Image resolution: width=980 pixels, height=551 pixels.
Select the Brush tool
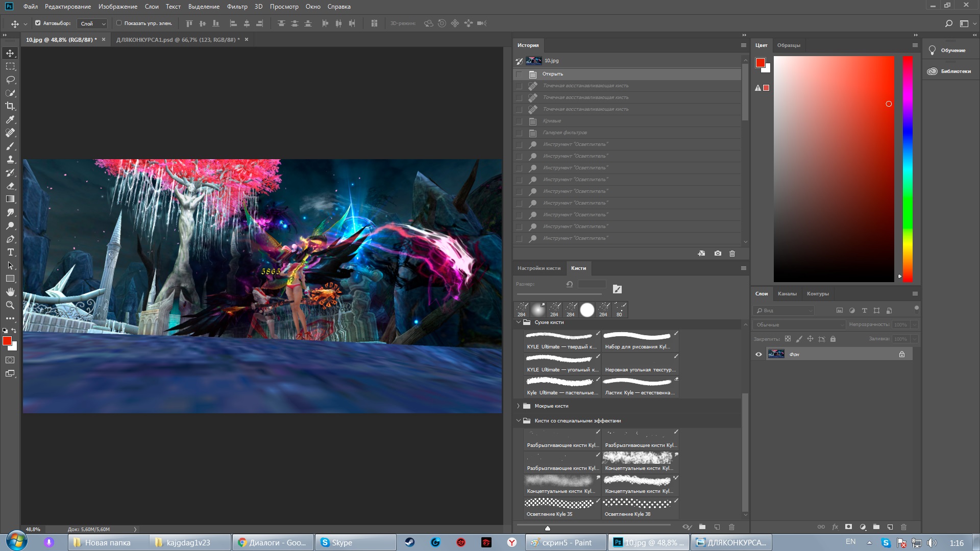coord(10,146)
